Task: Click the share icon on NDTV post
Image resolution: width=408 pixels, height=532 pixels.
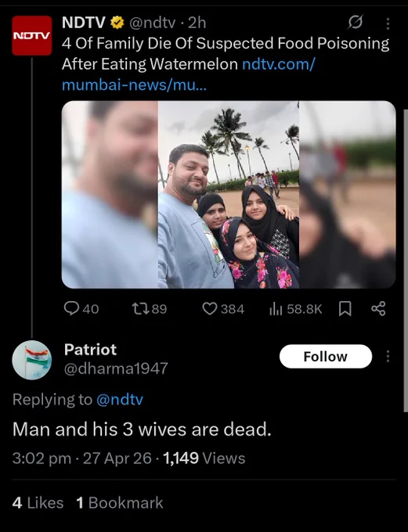Action: pos(378,309)
